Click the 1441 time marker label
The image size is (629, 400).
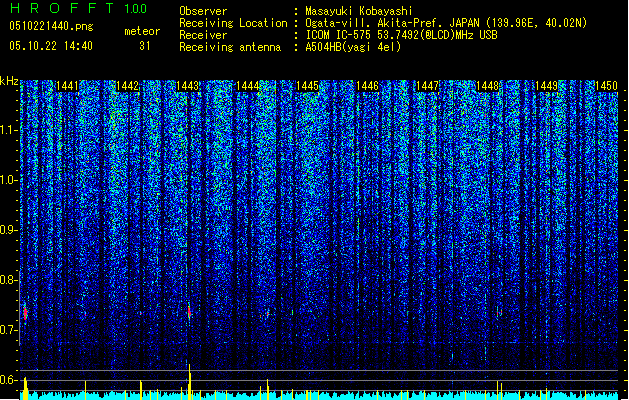click(x=67, y=86)
